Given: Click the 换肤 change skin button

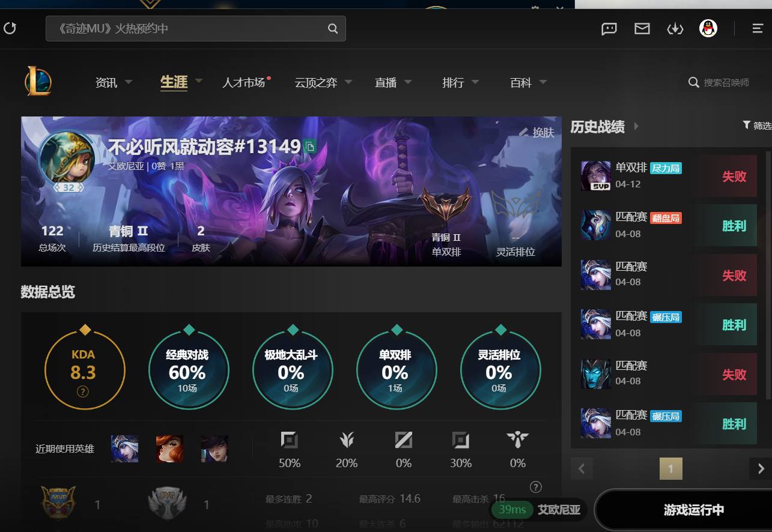Looking at the screenshot, I should [x=536, y=132].
